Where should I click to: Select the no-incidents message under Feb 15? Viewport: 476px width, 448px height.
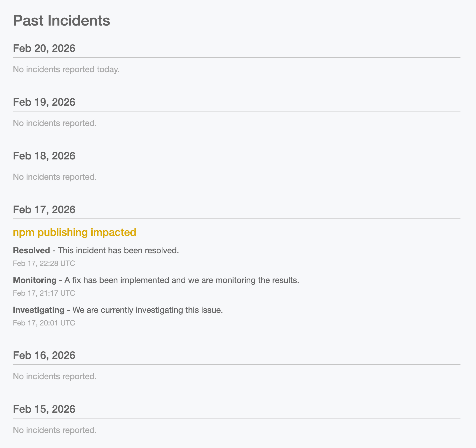(x=55, y=430)
